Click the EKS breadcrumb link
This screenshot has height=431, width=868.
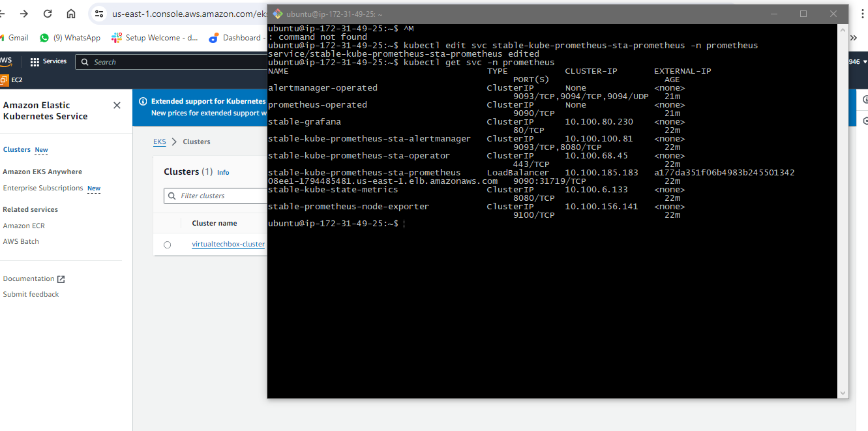click(159, 141)
